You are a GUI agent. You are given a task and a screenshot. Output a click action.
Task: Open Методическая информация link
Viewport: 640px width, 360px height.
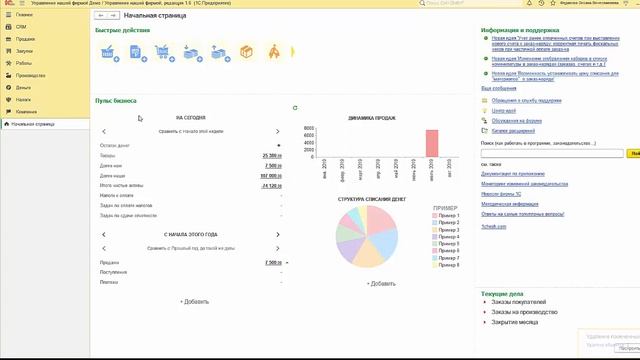point(509,204)
